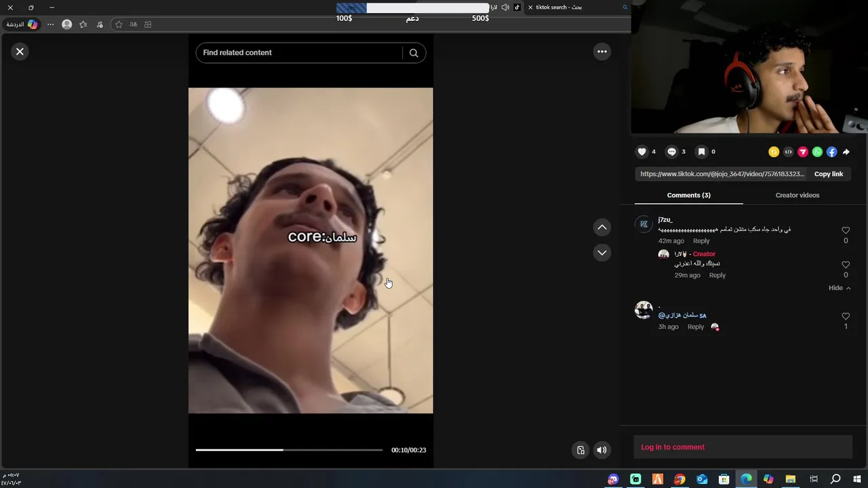
Task: Close the tiktok search browser tab
Action: (530, 7)
